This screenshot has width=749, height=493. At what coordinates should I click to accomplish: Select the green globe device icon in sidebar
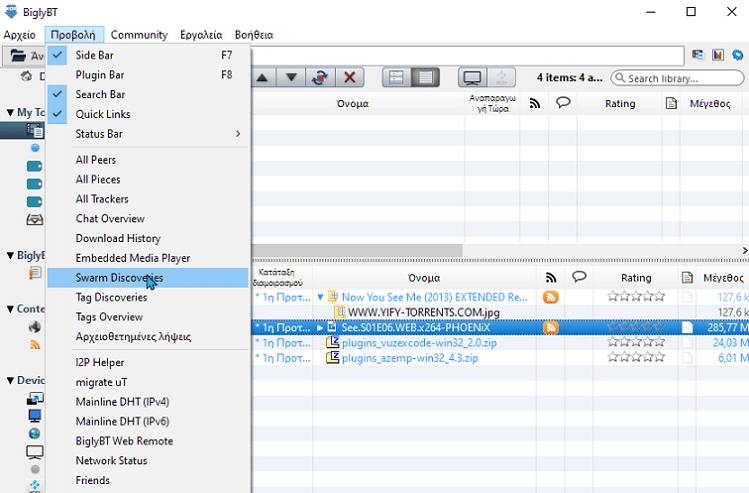[x=34, y=433]
